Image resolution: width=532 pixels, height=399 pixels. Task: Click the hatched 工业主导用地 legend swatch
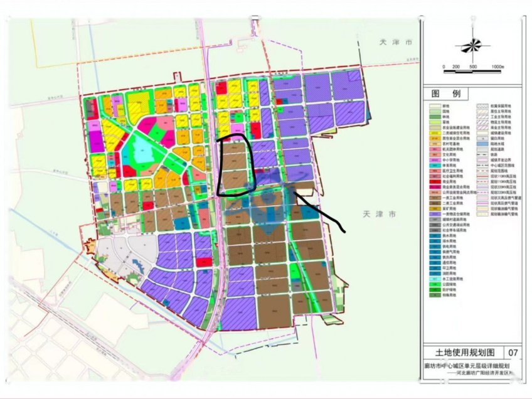coord(482,117)
